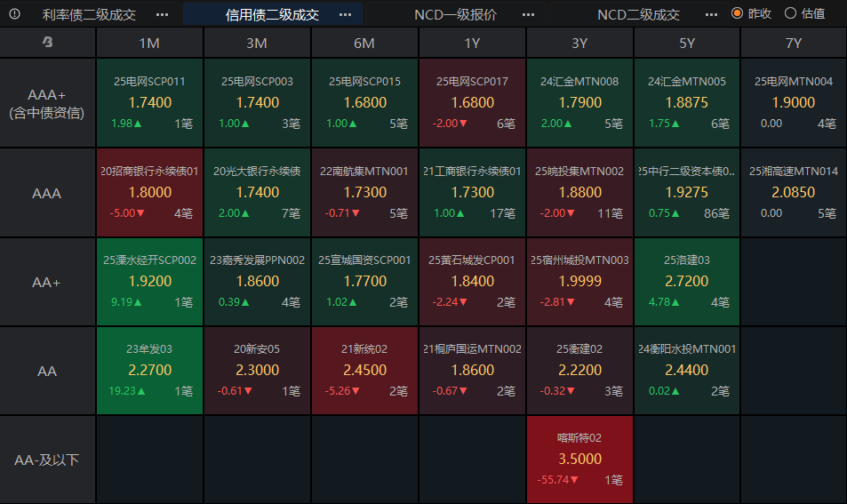Open the 25电网SCP017 cell
Screen dimensions: 847x504
tap(472, 102)
